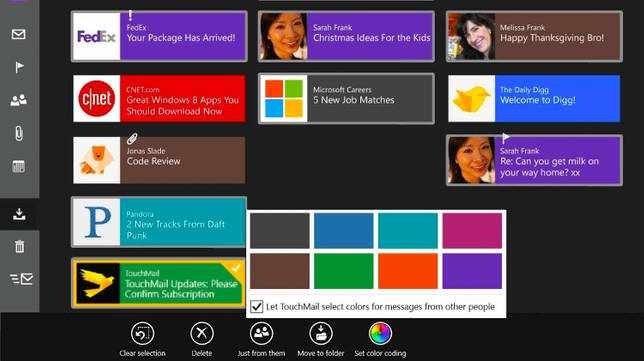This screenshot has height=361, width=644.
Task: Open the calendar icon in sidebar
Action: tap(18, 166)
